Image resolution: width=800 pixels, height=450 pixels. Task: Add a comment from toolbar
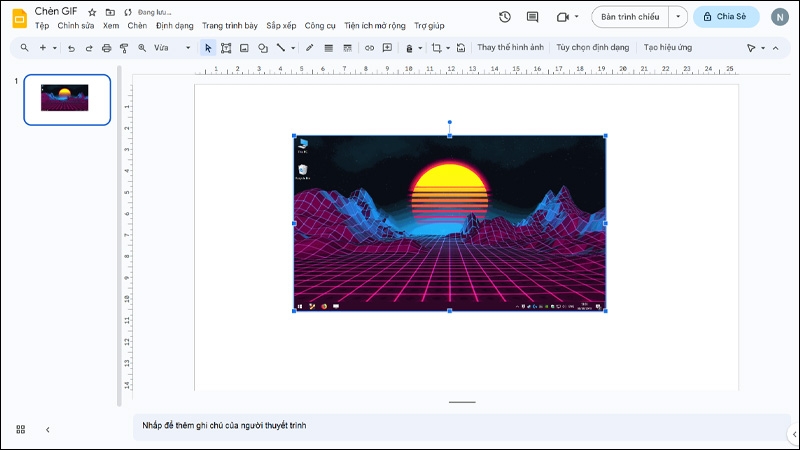[387, 48]
